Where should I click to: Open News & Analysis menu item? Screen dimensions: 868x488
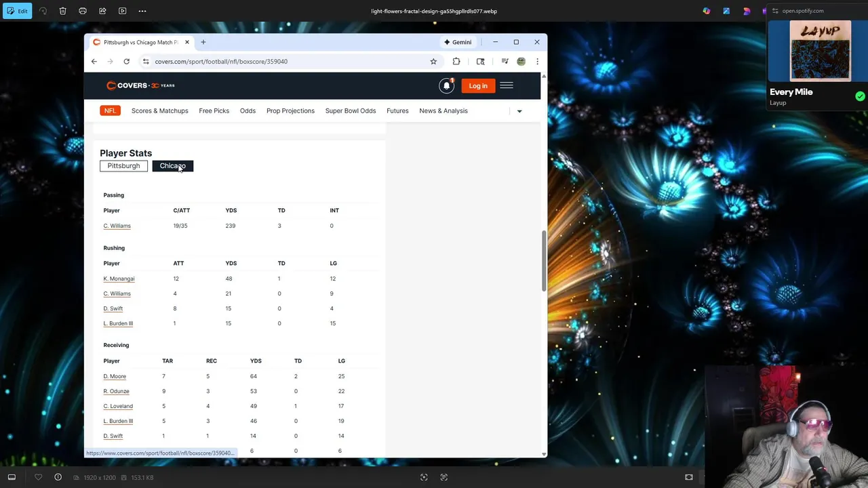(x=443, y=110)
